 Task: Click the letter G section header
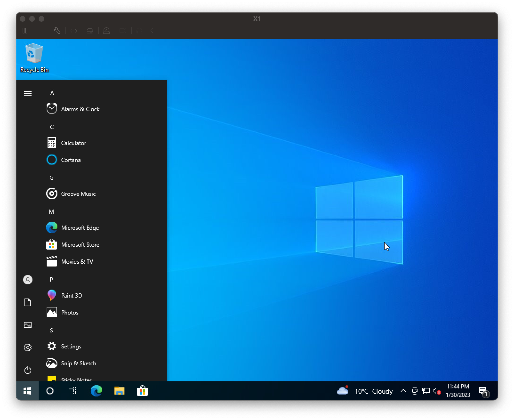pyautogui.click(x=52, y=178)
